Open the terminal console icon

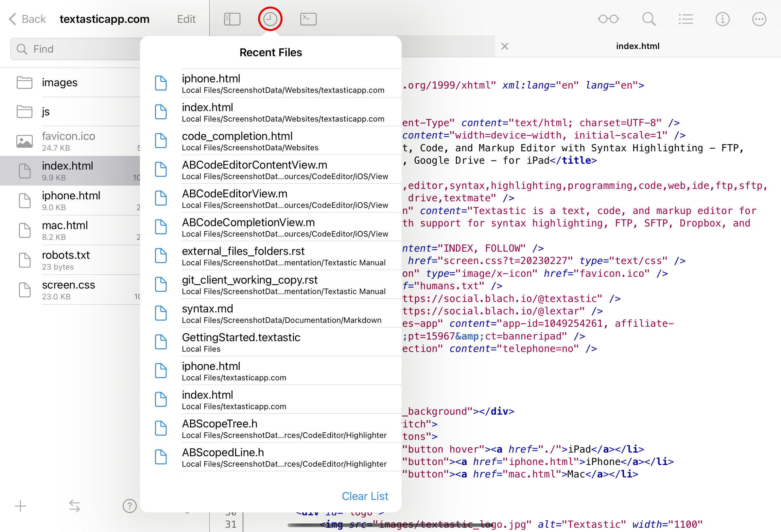pyautogui.click(x=308, y=19)
